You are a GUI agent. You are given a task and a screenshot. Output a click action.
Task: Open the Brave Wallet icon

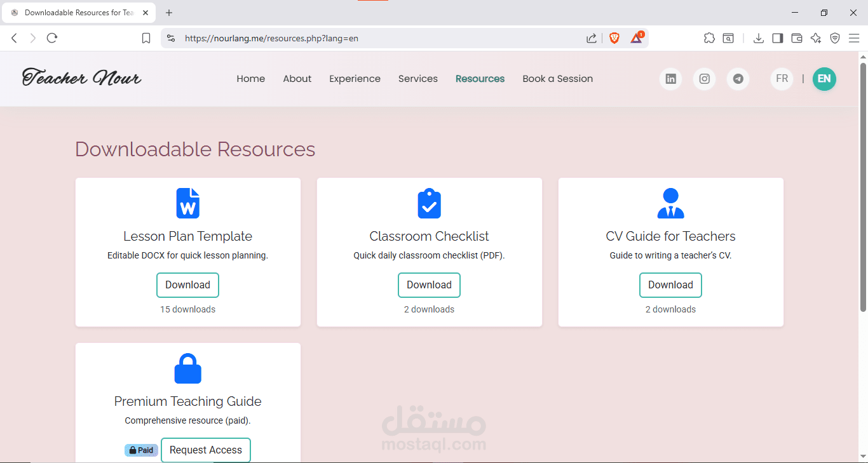[796, 38]
